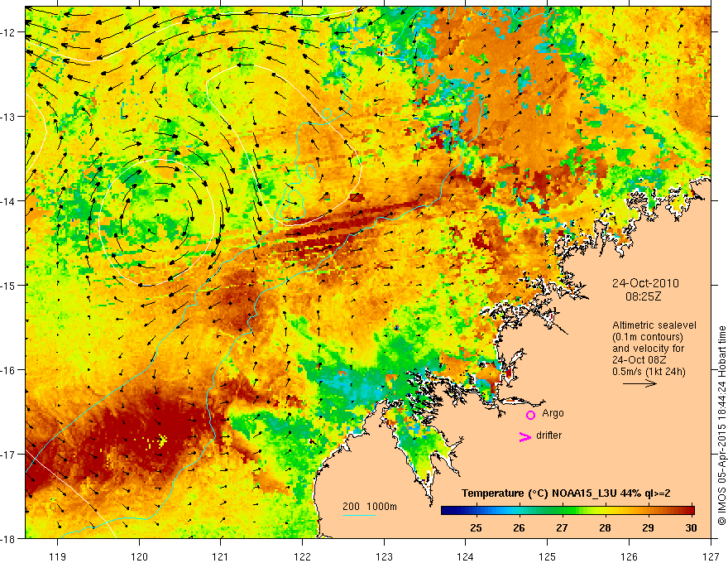Click the '(0.1m contours)' caption line
728x563 pixels.
tap(648, 337)
